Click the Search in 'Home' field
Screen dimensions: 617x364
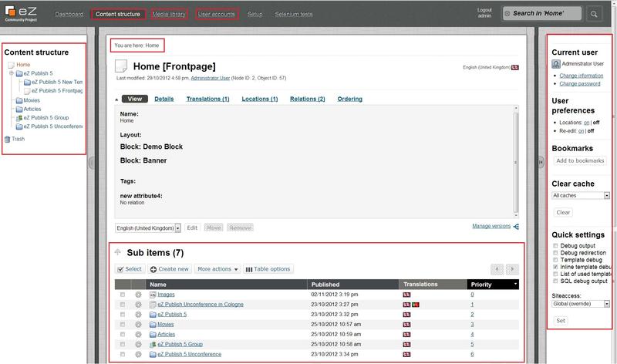tap(542, 13)
